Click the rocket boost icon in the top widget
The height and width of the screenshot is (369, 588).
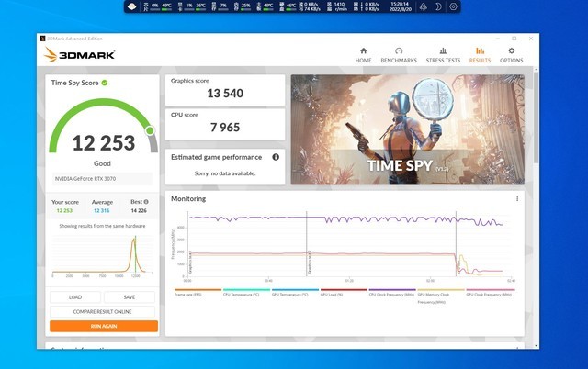click(x=423, y=6)
